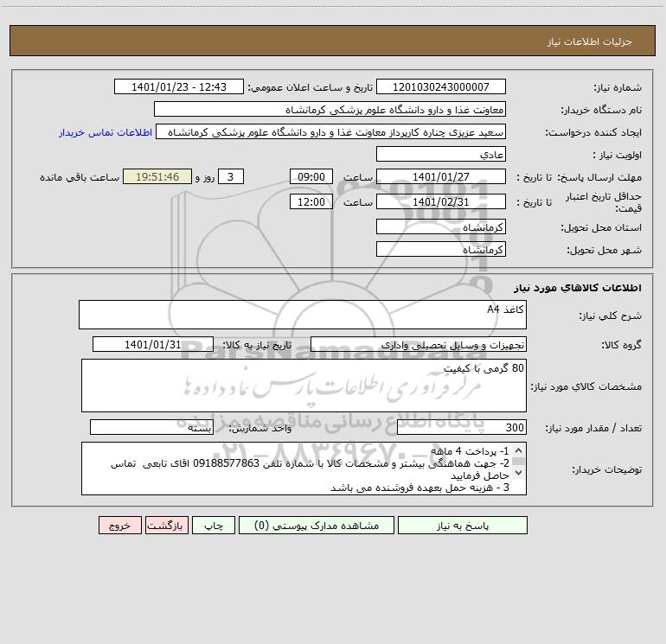This screenshot has height=644, width=666.
Task: Click priority field showing عادی
Action: click(x=441, y=154)
